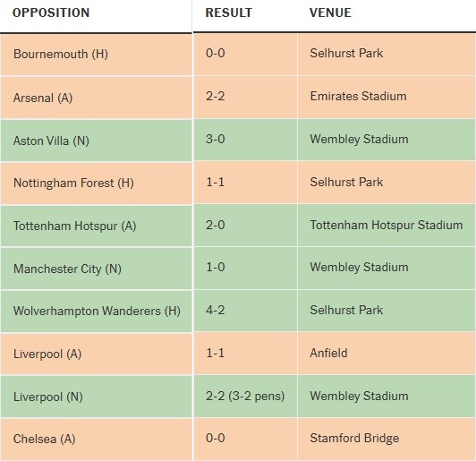Screen dimensions: 476x461
Task: Select the 4-2 result cell
Action: tap(245, 311)
